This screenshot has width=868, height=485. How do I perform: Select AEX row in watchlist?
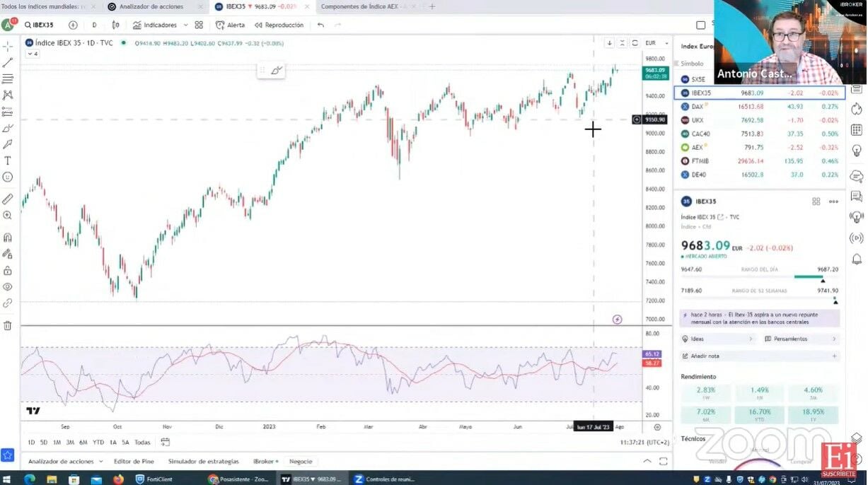pyautogui.click(x=759, y=147)
